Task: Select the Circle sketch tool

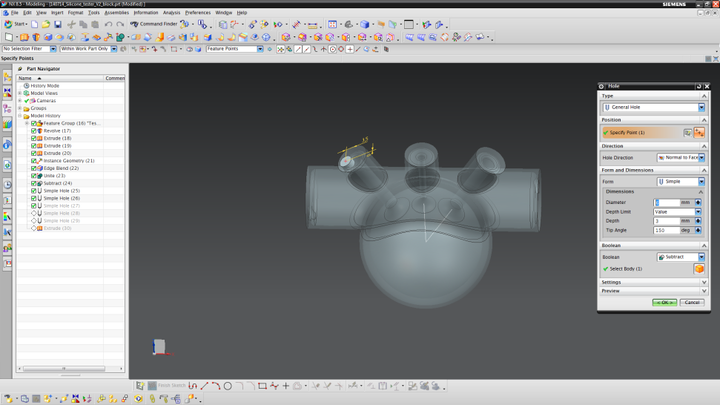Action: (228, 386)
